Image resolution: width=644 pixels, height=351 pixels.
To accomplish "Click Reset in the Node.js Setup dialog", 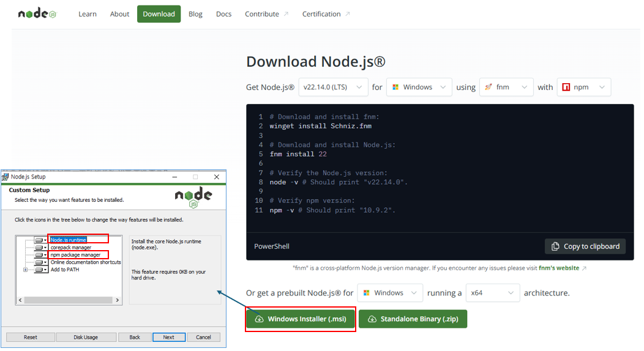I will point(31,337).
